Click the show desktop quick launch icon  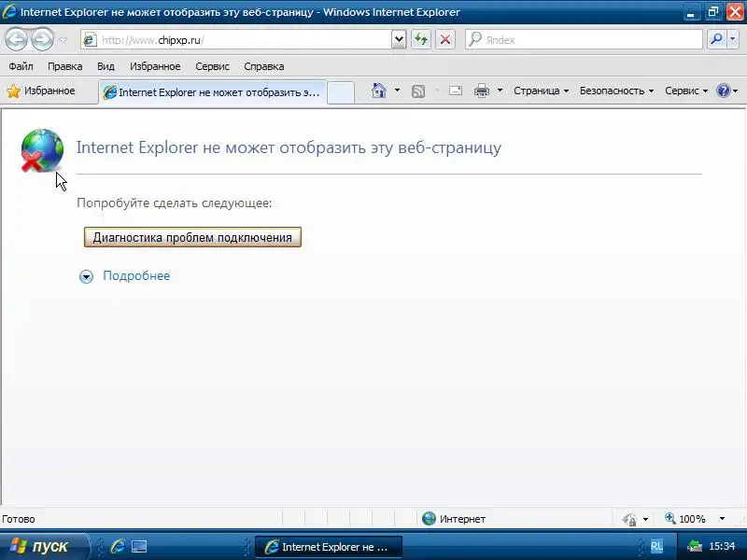pos(139,546)
